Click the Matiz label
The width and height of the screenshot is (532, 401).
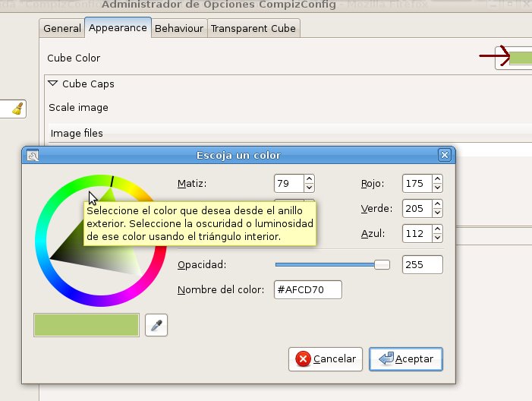(x=192, y=184)
